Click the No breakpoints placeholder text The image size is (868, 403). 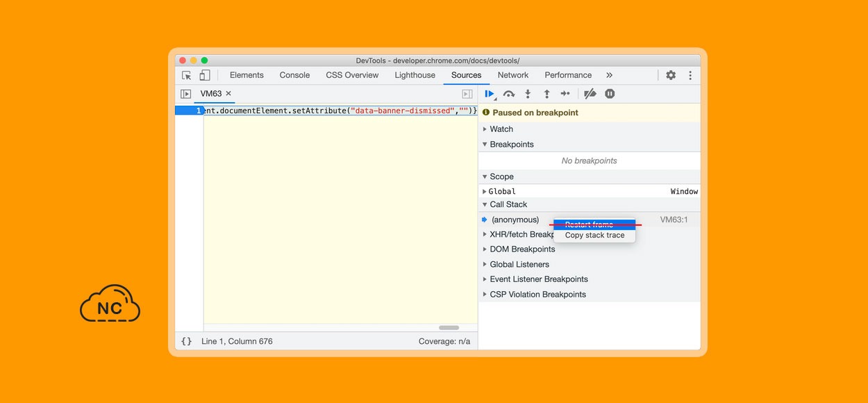coord(590,161)
